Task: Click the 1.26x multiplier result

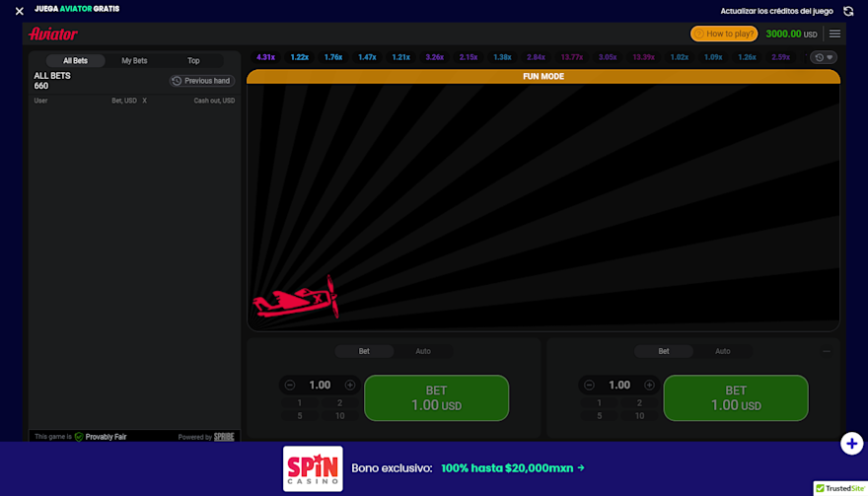Action: tap(747, 57)
